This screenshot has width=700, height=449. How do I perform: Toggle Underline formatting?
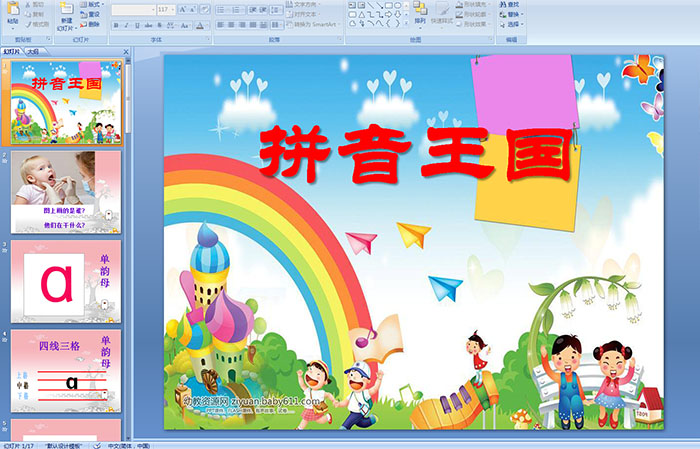(137, 25)
